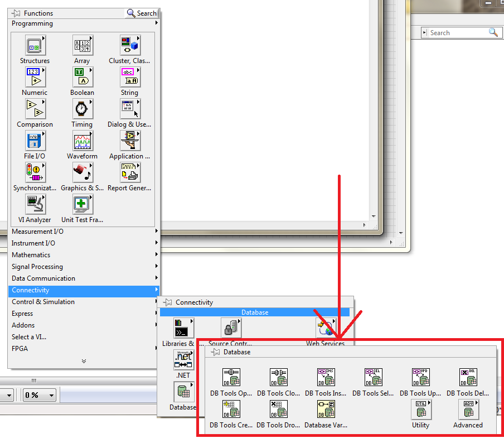Image resolution: width=504 pixels, height=438 pixels.
Task: Expand the Control & Simulation category
Action: point(84,302)
